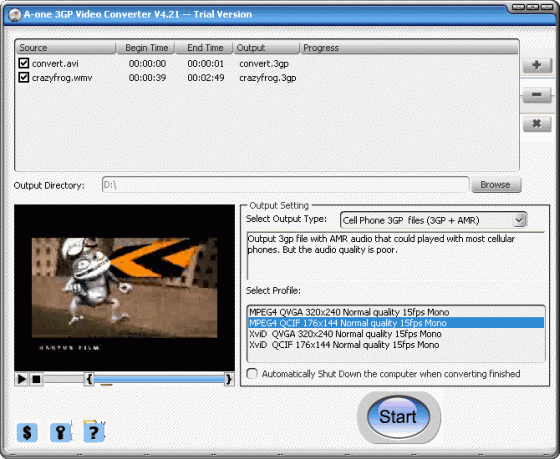Open the Select Output Type dropdown
The image size is (560, 459).
tap(519, 220)
